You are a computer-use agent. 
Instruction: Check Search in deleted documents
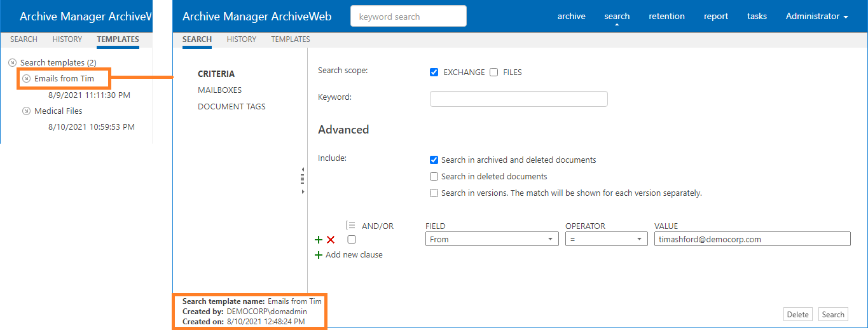click(434, 177)
